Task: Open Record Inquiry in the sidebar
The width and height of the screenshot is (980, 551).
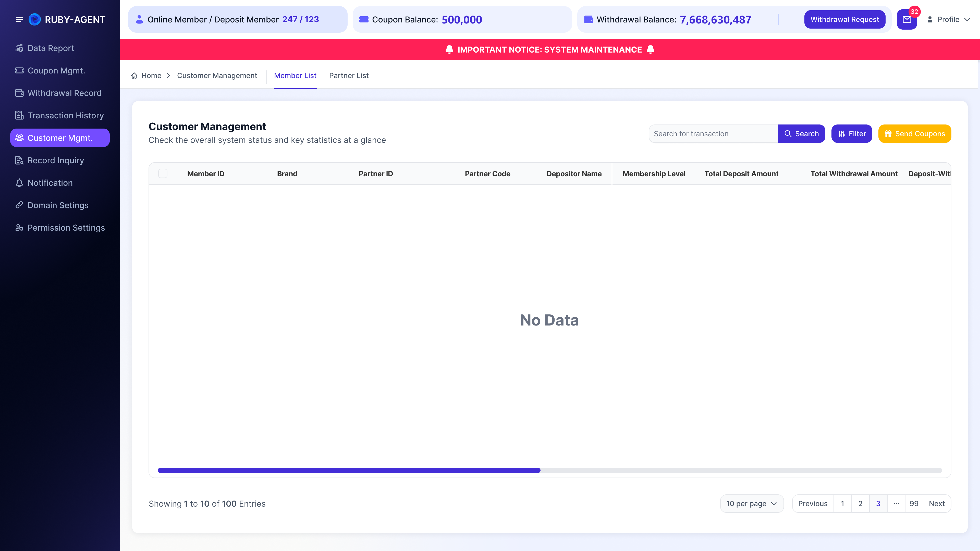Action: (60, 160)
